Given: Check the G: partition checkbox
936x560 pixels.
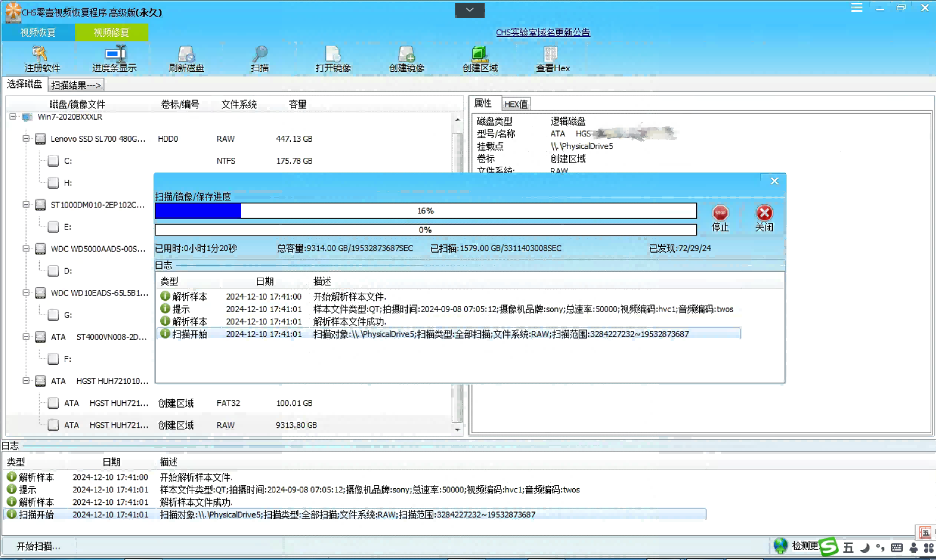Looking at the screenshot, I should point(53,315).
